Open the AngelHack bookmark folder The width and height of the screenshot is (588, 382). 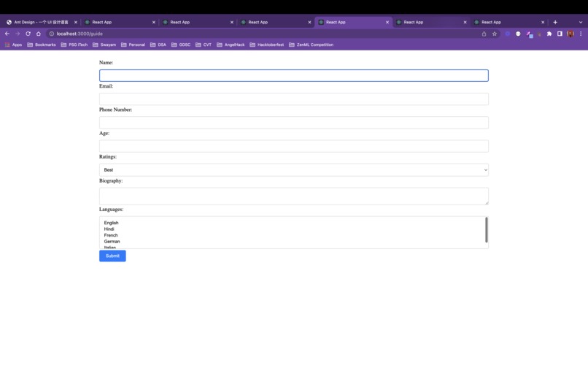[x=231, y=45]
